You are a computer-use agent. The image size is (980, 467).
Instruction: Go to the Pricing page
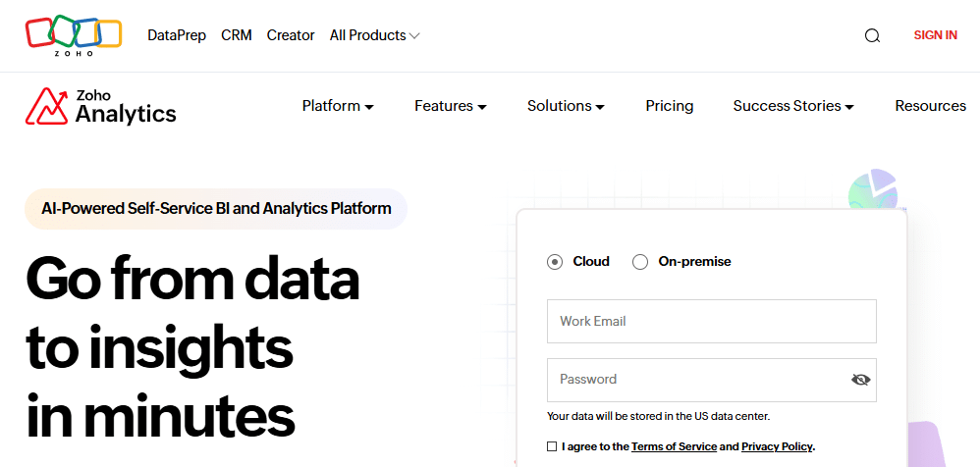coord(670,106)
